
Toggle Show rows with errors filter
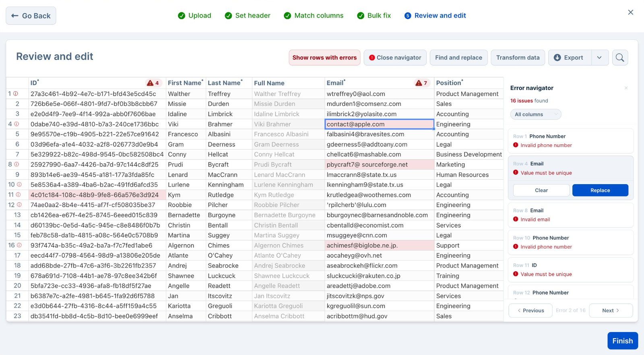pos(324,57)
